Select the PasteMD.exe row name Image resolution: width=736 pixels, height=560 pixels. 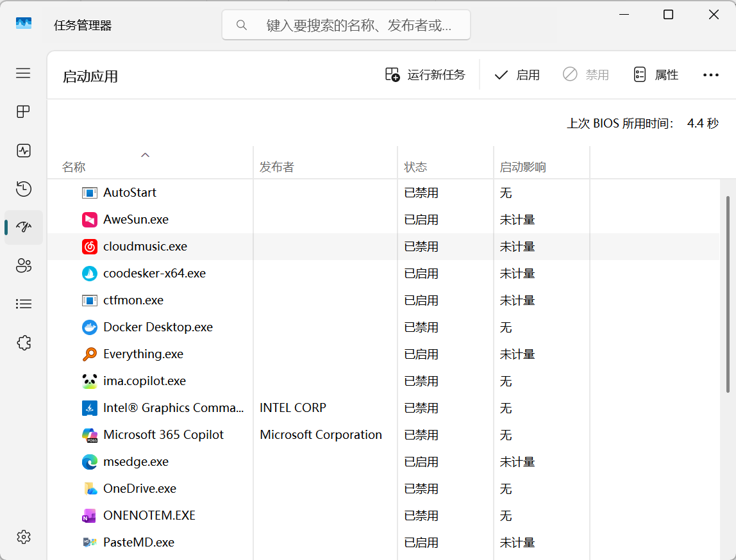(x=138, y=542)
